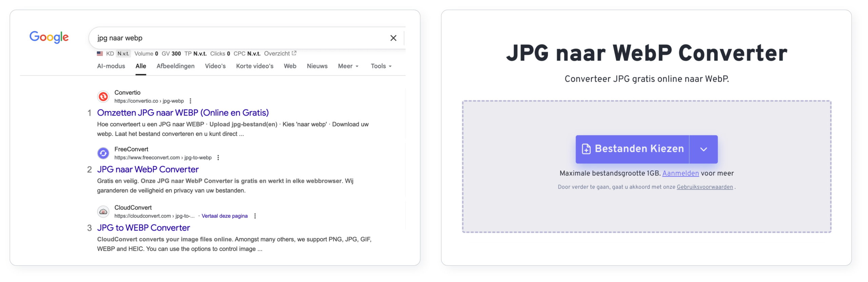Click the Google logo
This screenshot has height=282, width=868.
point(49,37)
